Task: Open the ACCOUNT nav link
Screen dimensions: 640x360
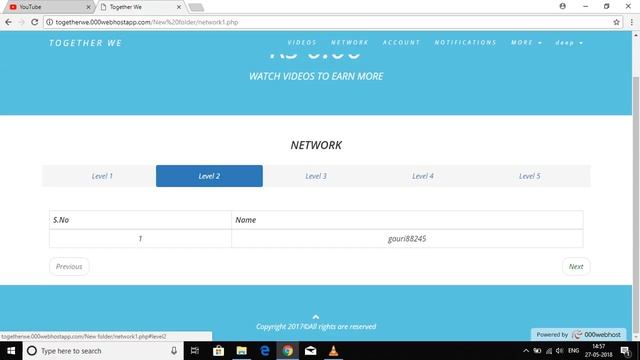Action: click(x=401, y=42)
